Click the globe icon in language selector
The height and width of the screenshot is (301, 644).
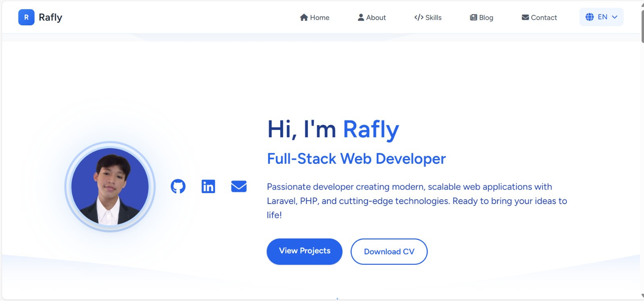click(x=589, y=17)
